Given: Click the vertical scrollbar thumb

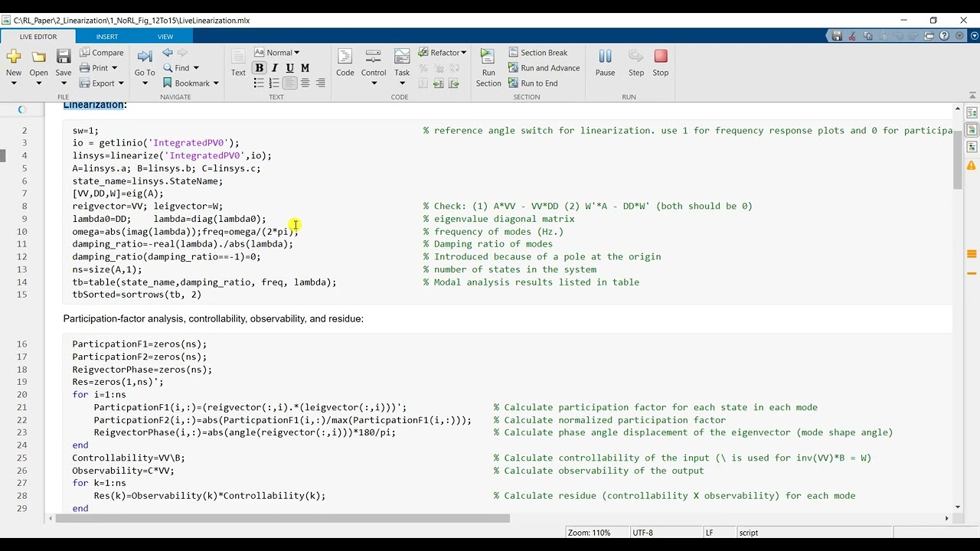Looking at the screenshot, I should click(958, 159).
